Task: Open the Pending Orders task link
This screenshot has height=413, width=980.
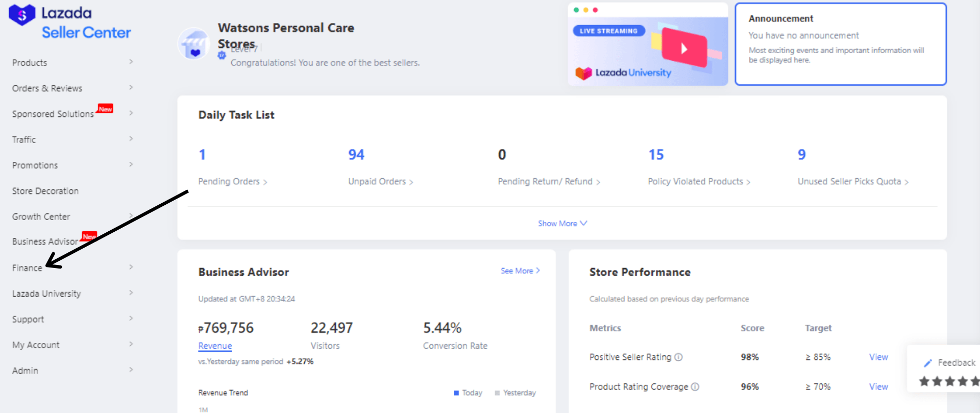Action: click(x=233, y=182)
